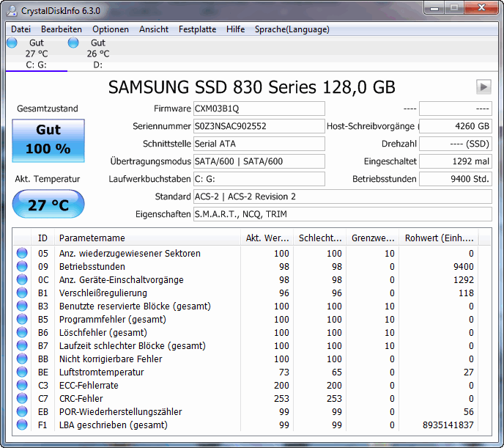Click status icon of row 09 Betriebsstunden
This screenshot has width=504, height=448.
(22, 266)
